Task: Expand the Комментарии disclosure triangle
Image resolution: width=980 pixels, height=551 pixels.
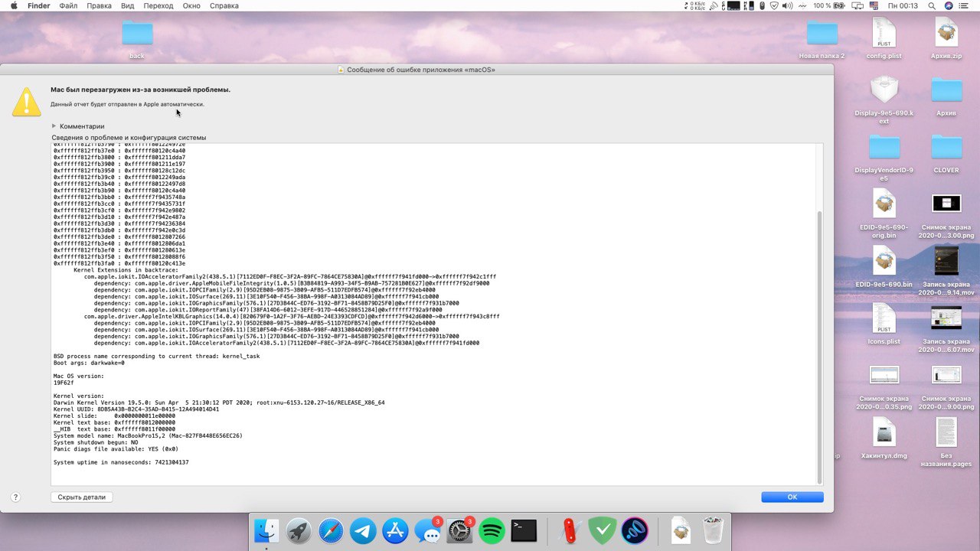Action: click(54, 126)
